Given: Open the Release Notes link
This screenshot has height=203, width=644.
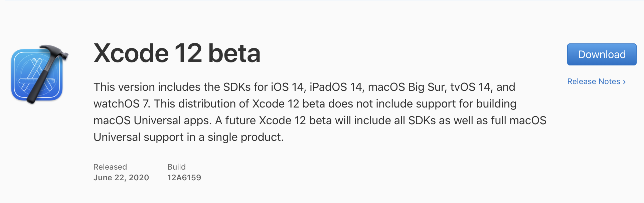Looking at the screenshot, I should 593,81.
